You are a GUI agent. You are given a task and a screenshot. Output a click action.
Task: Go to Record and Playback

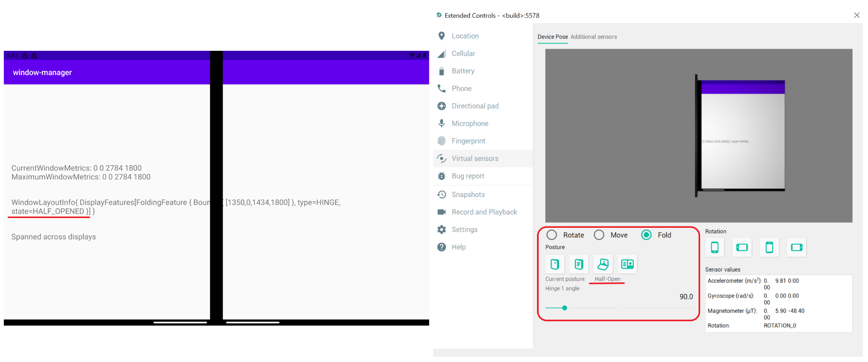[x=484, y=212]
